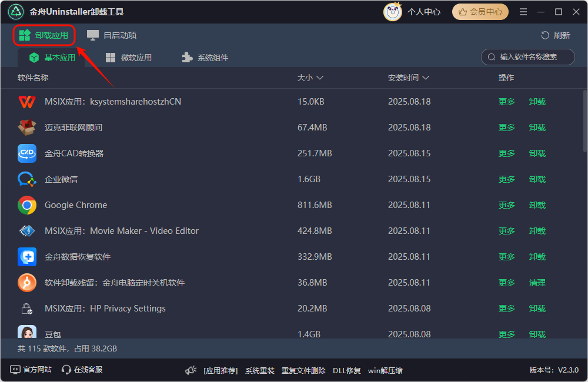Open the 重复文件删除 link
This screenshot has height=382, width=588.
click(303, 370)
